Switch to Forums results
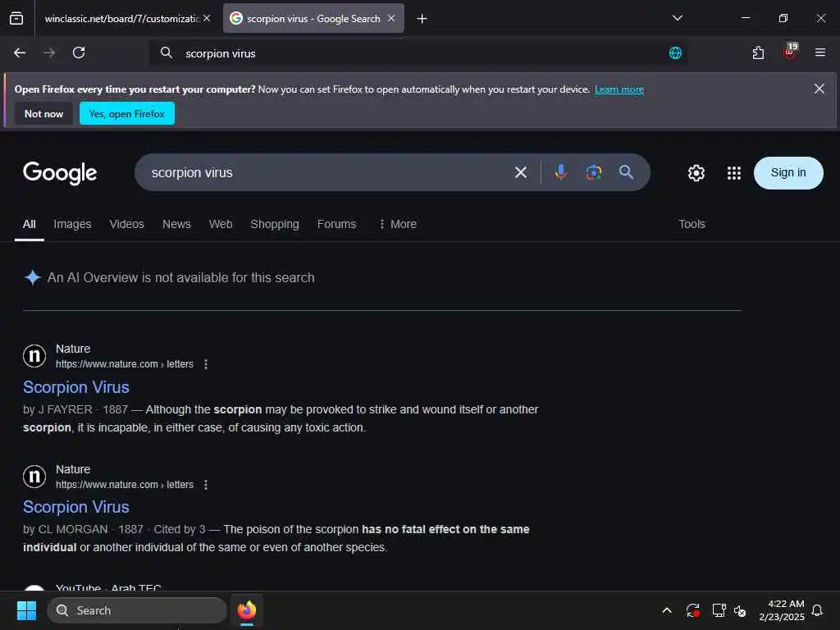Screen dimensions: 840x630 coord(336,224)
